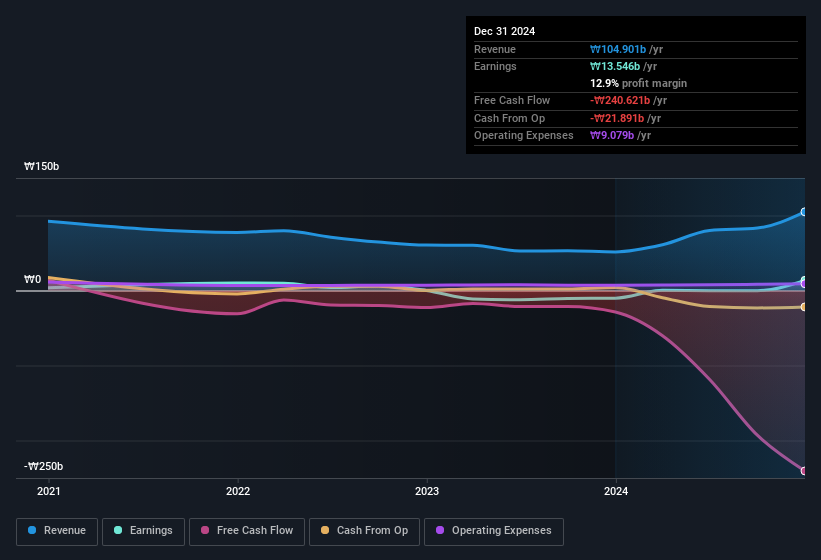Viewport: 821px width, 560px height.
Task: Click the Free Cash Flow end data point
Action: (804, 471)
